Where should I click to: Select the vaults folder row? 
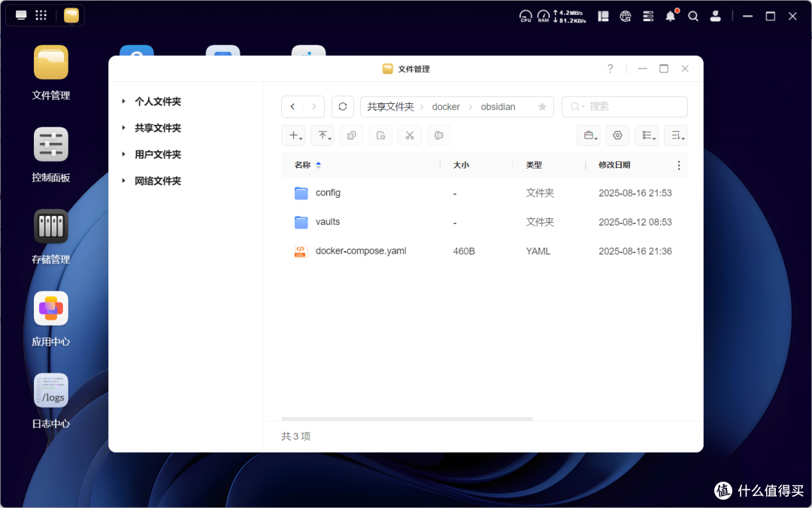tap(484, 222)
